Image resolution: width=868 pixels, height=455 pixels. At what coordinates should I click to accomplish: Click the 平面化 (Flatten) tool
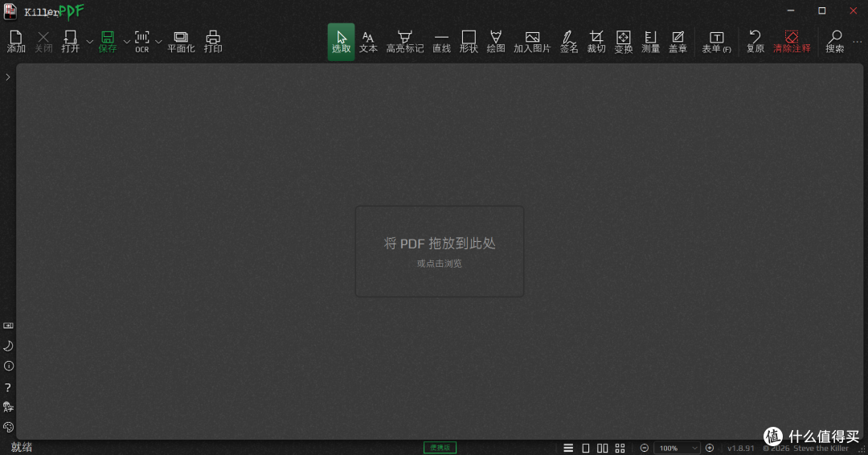click(181, 42)
